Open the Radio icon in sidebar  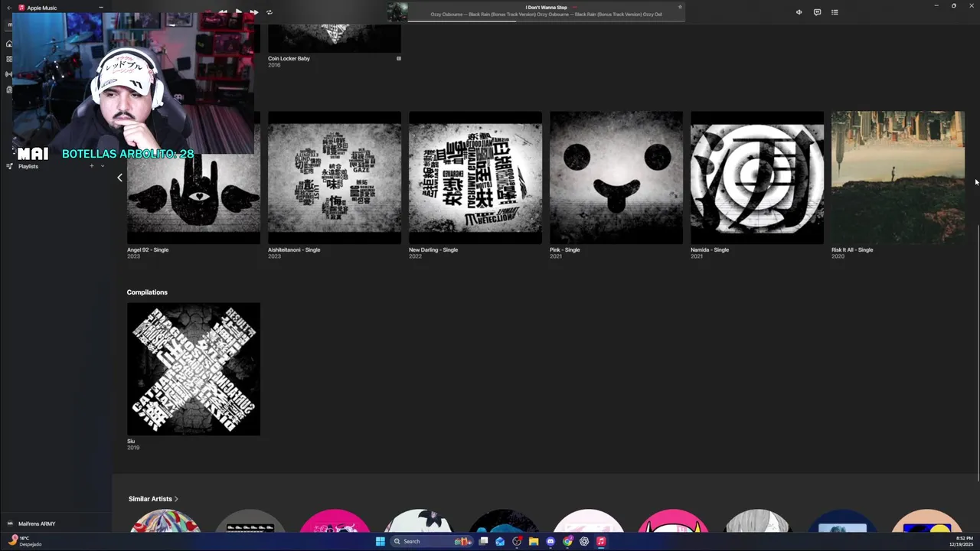pyautogui.click(x=9, y=74)
